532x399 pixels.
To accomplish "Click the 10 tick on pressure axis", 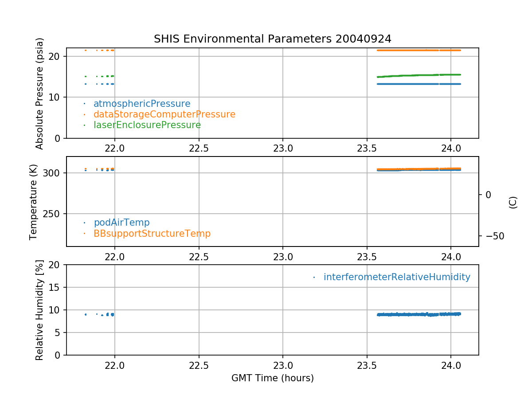I will point(56,97).
